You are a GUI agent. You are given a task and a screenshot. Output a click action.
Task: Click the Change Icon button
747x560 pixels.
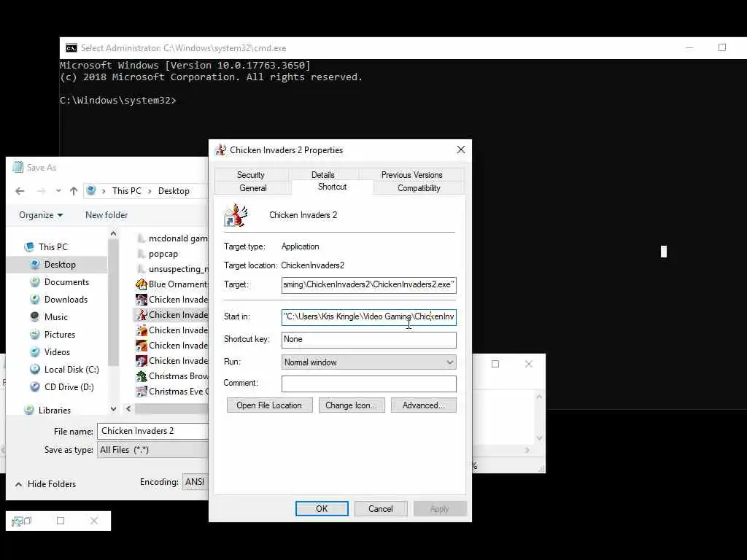pyautogui.click(x=351, y=405)
